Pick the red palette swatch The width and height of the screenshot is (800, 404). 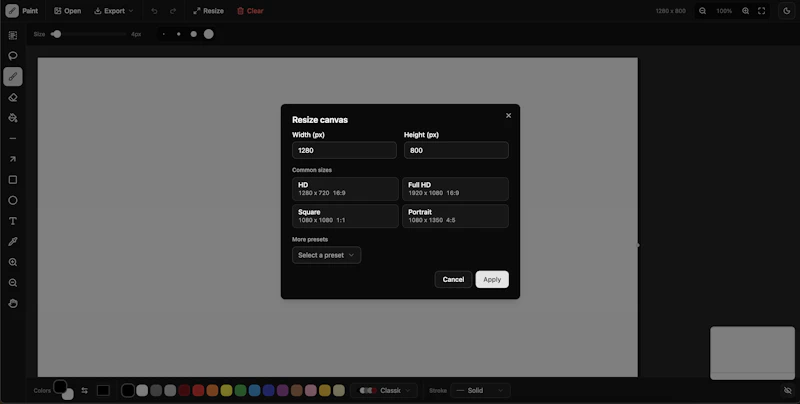(198, 390)
